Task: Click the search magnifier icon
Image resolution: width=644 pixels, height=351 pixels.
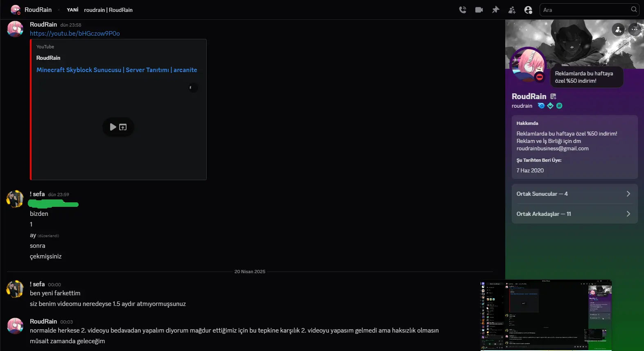Action: click(x=634, y=9)
